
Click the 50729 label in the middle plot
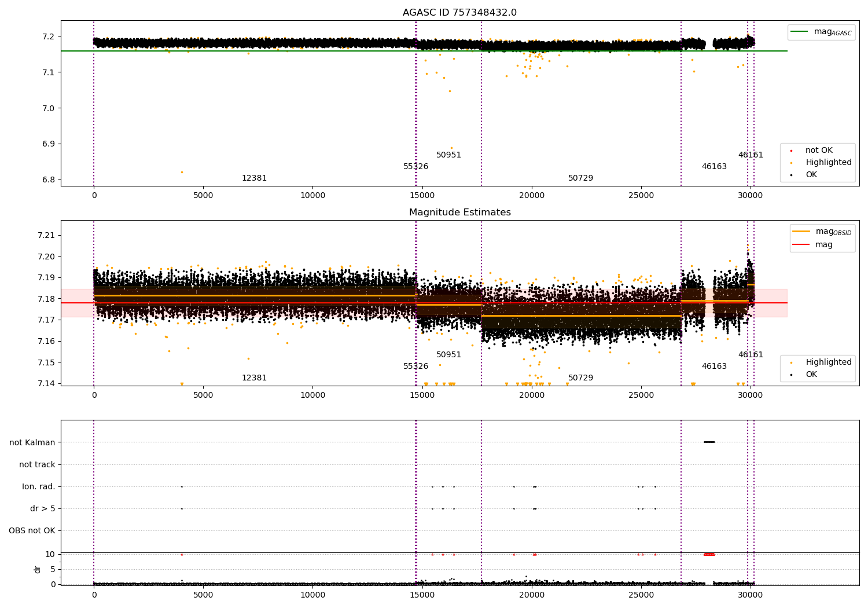pyautogui.click(x=580, y=378)
